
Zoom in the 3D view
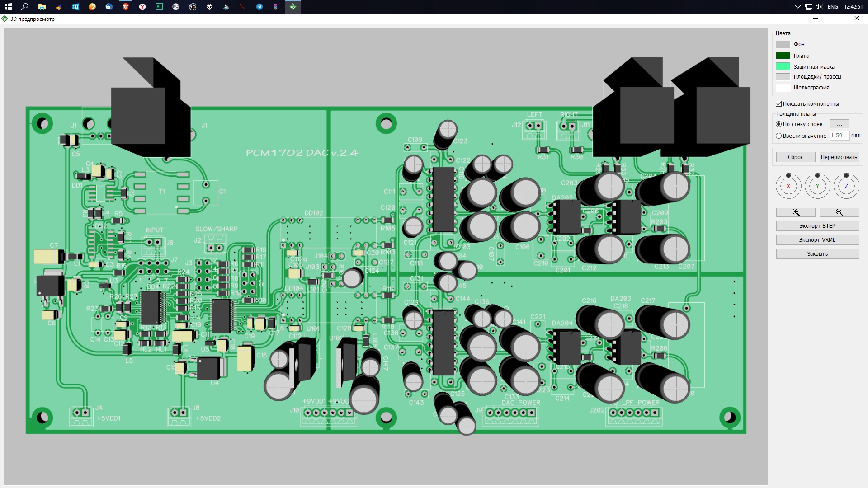pos(796,212)
